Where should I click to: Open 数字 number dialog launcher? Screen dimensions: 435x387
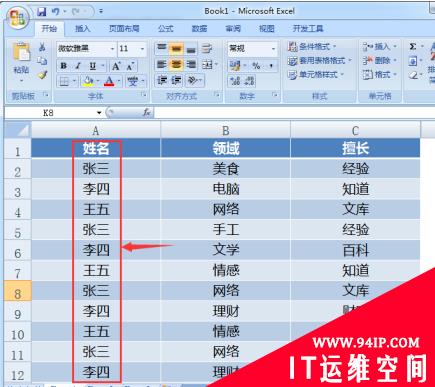(x=275, y=95)
